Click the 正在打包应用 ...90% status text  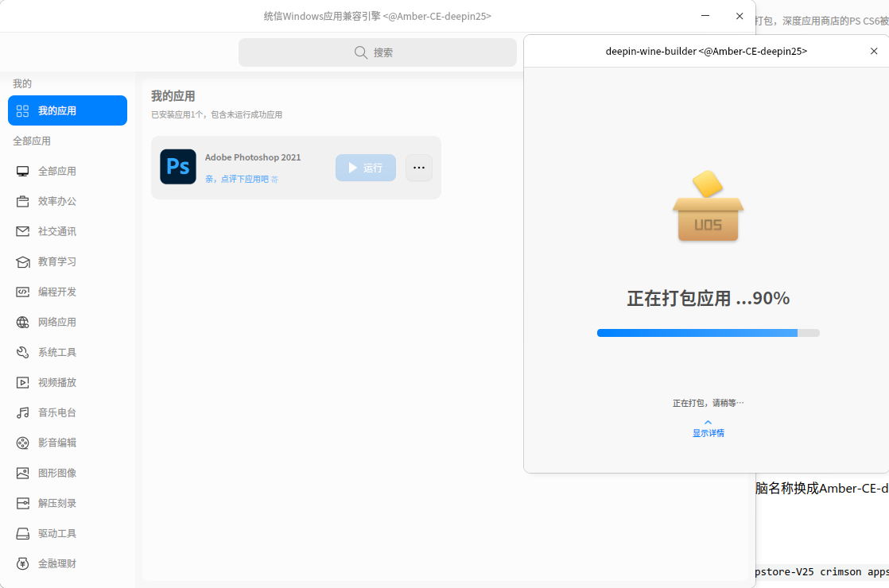[x=708, y=299]
